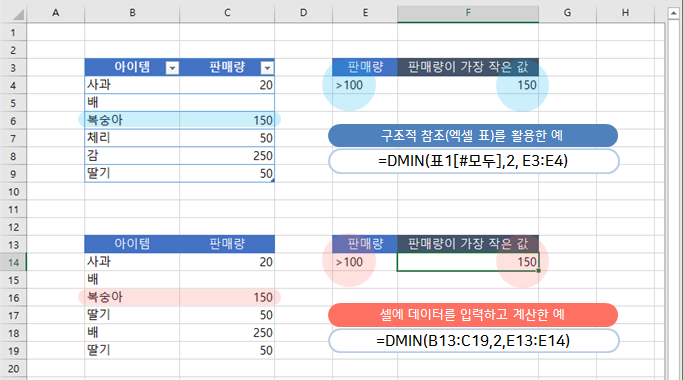This screenshot has width=683, height=380.
Task: Click cell C16 with value 150
Action: click(x=227, y=297)
